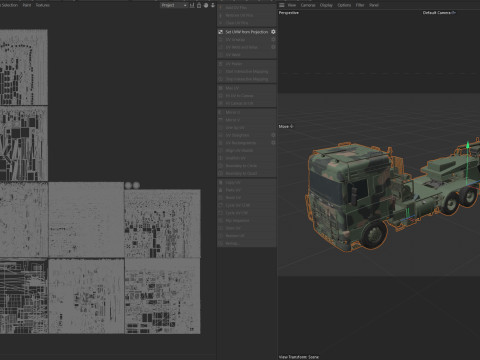
Task: Open the Paint menu in UV editor
Action: [27, 5]
